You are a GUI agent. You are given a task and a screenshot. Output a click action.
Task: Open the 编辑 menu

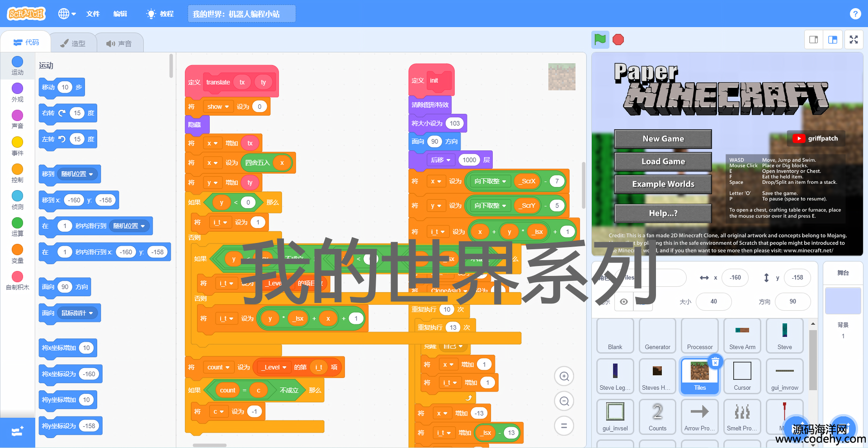[120, 14]
